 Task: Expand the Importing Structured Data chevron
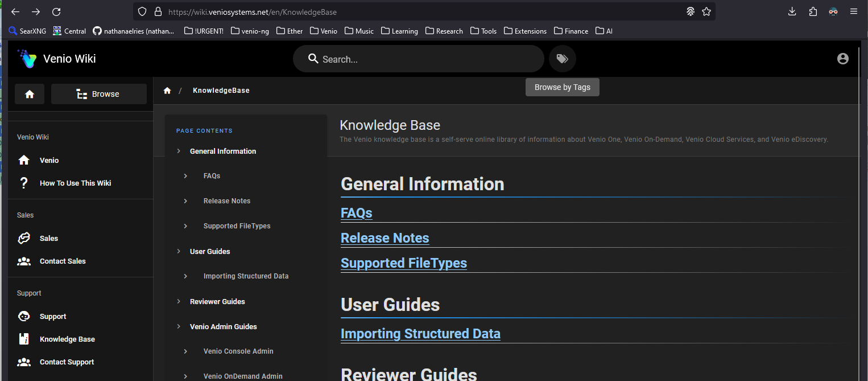pos(185,276)
